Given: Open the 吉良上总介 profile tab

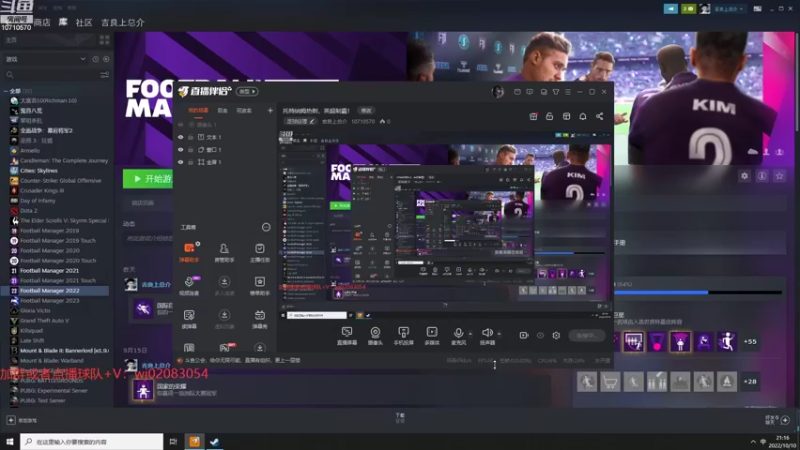Looking at the screenshot, I should click(122, 22).
